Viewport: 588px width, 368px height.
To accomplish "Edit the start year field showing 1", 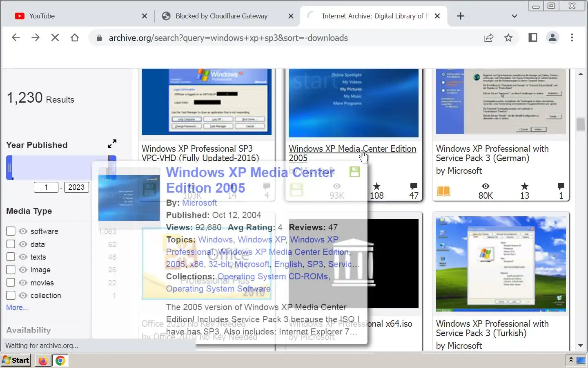I will click(46, 187).
